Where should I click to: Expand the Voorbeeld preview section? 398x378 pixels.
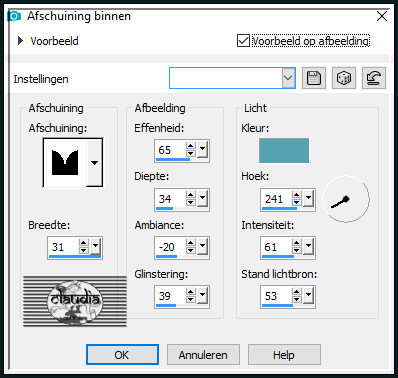click(x=21, y=41)
